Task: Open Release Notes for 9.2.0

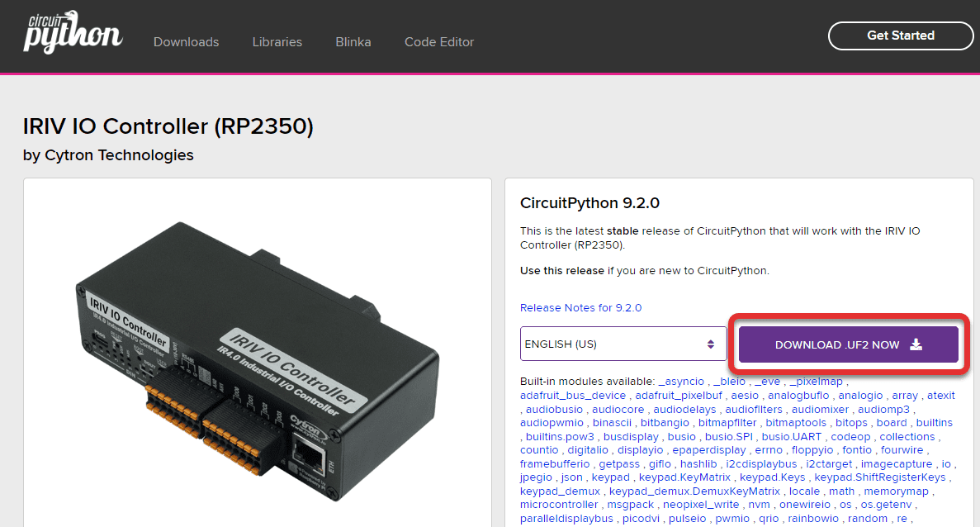Action: coord(580,307)
